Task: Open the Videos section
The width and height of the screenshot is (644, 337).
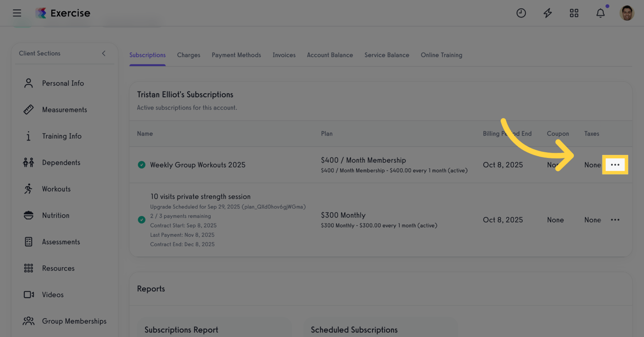Action: pos(52,295)
